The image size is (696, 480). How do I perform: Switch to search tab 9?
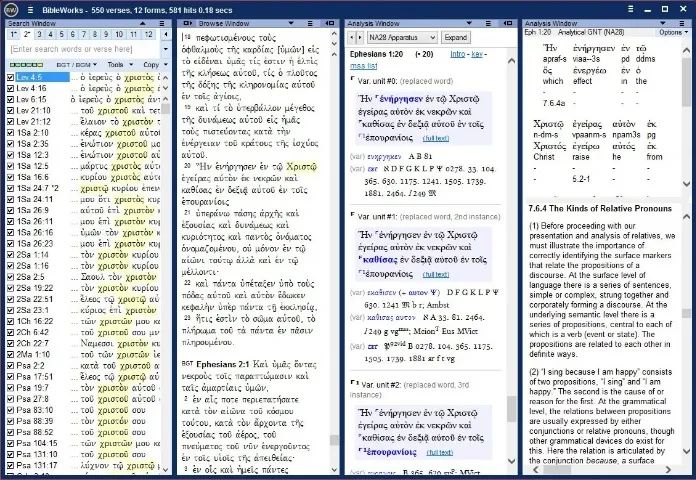coord(106,34)
